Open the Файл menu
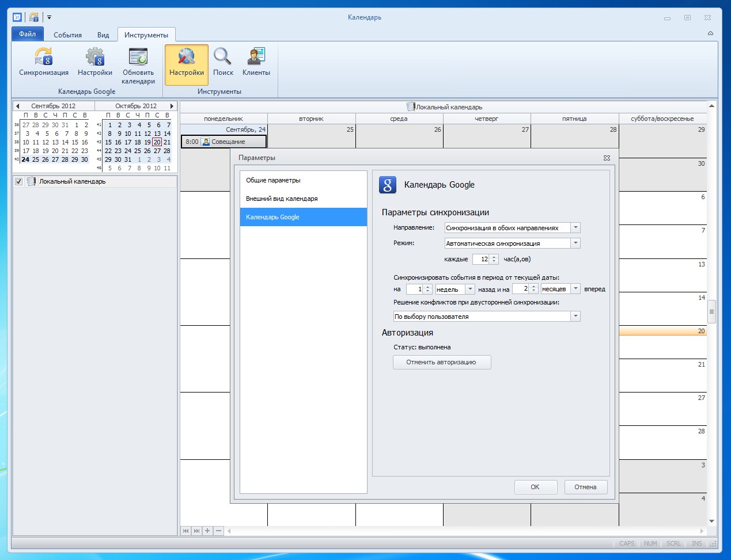Image resolution: width=731 pixels, height=560 pixels. [x=28, y=34]
